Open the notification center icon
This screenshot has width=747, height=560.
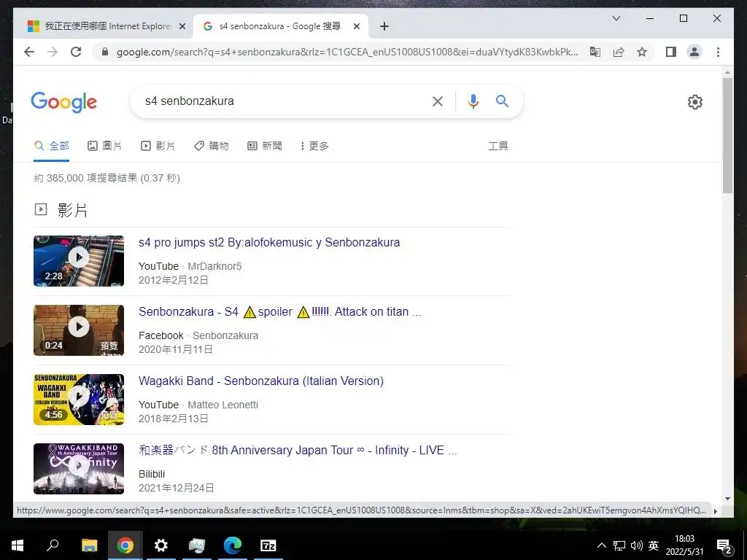tap(724, 546)
